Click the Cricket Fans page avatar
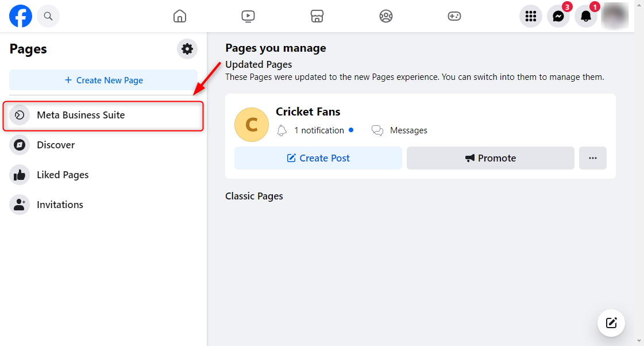 point(252,125)
